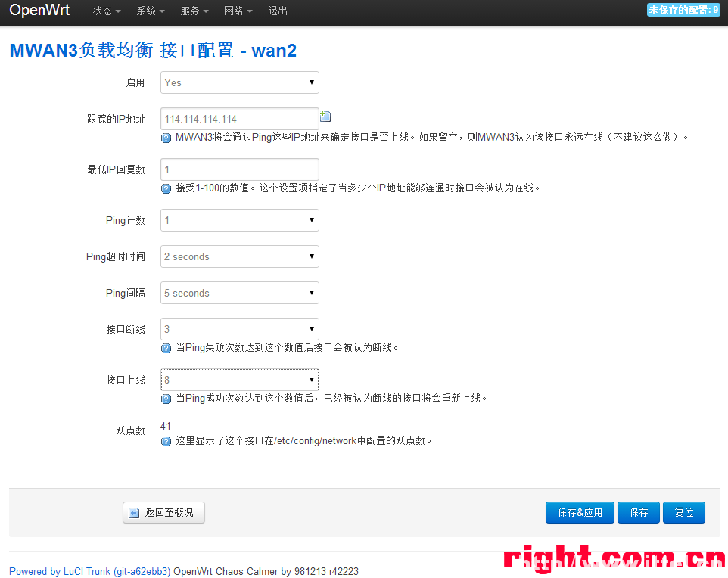Click help icon under 最低IP回复数 field

pos(166,188)
